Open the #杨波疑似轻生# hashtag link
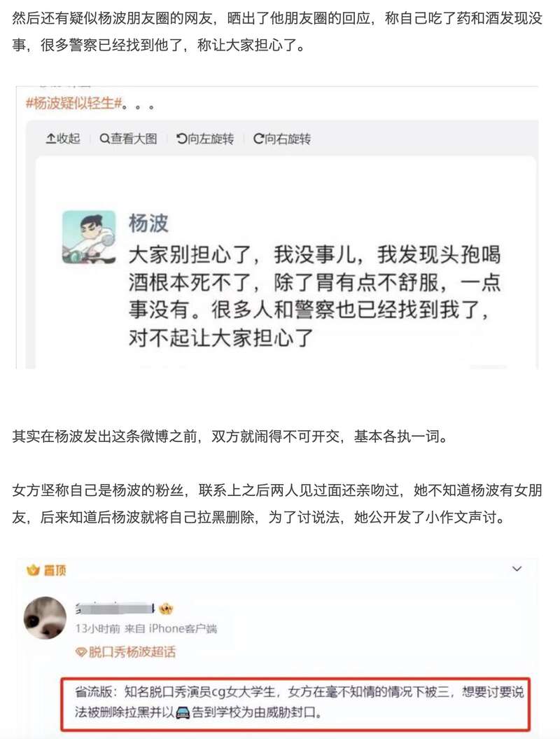Viewport: 560px width, 739px height. [x=74, y=103]
